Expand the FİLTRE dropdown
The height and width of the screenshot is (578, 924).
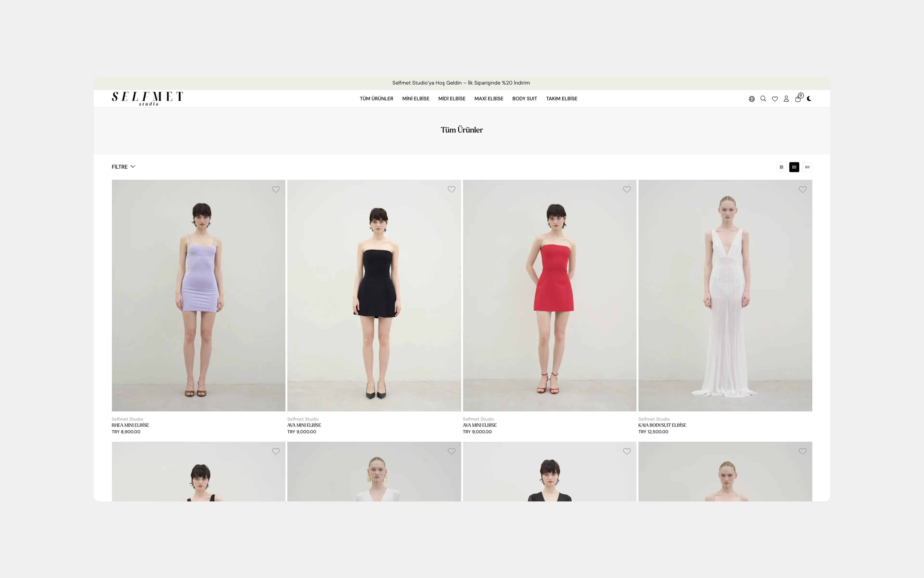coord(123,167)
